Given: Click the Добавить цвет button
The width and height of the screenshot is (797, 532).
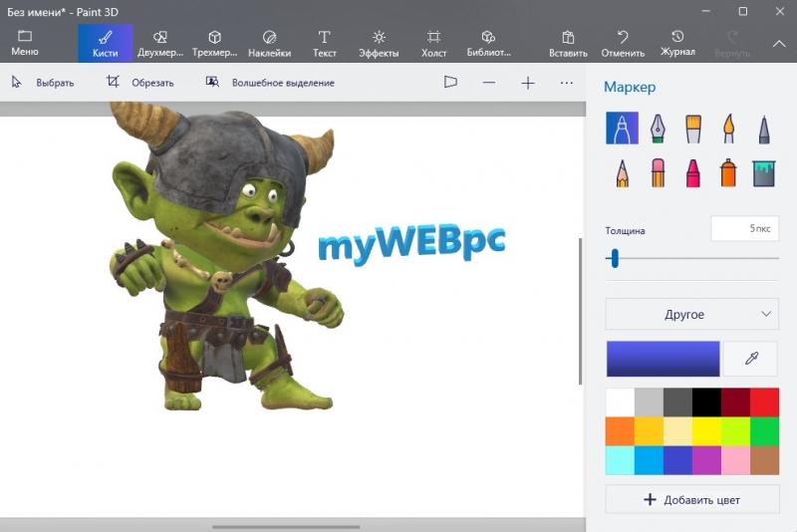Looking at the screenshot, I should 692,499.
